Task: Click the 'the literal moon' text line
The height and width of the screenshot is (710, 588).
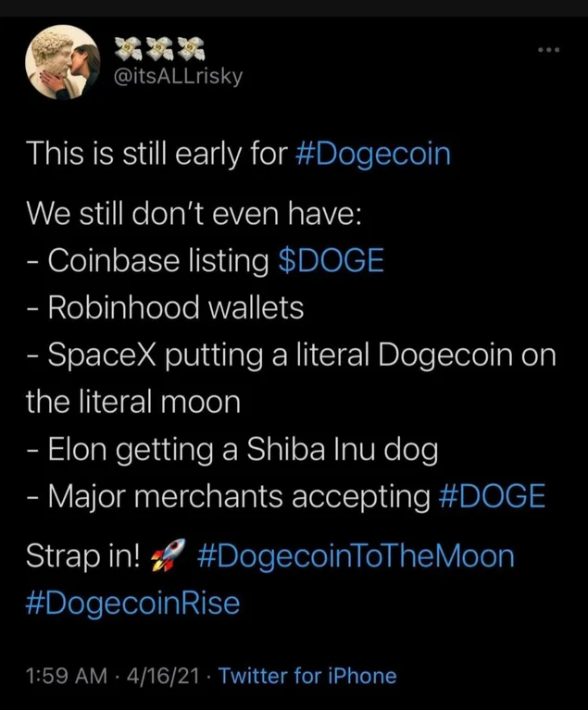Action: (x=133, y=402)
